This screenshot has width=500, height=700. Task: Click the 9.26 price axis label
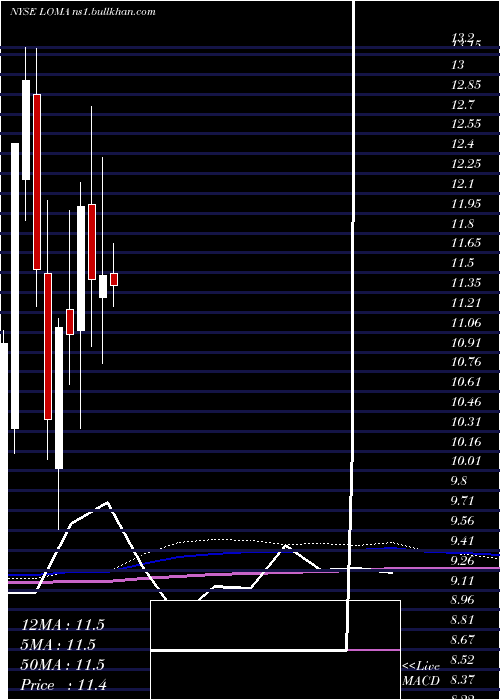[x=463, y=560]
